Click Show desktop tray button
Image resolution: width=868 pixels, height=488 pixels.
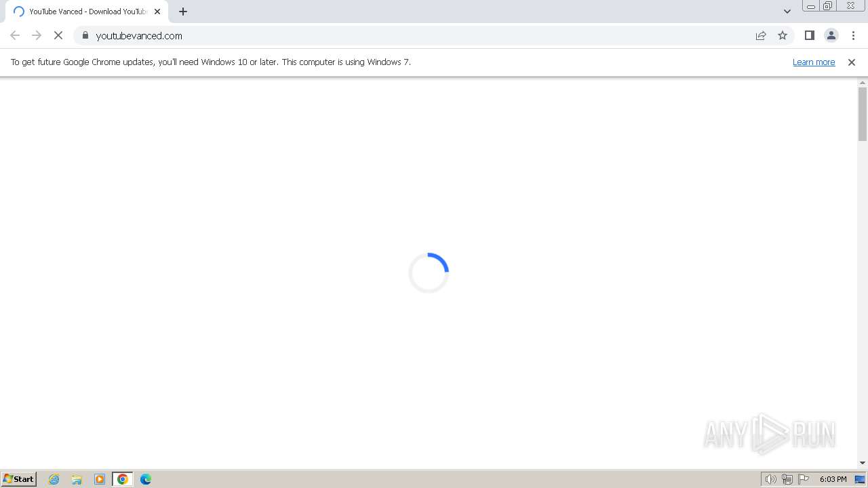860,479
